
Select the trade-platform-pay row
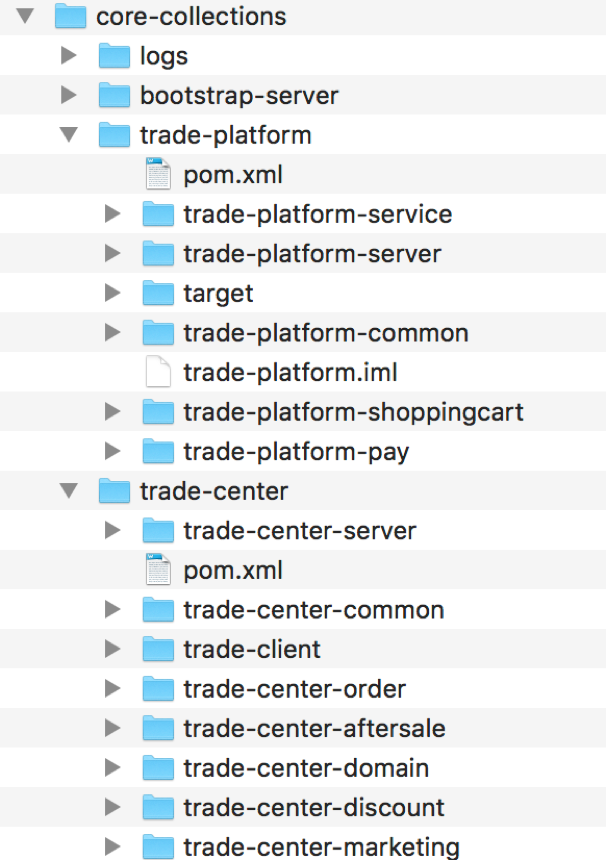coord(303,451)
